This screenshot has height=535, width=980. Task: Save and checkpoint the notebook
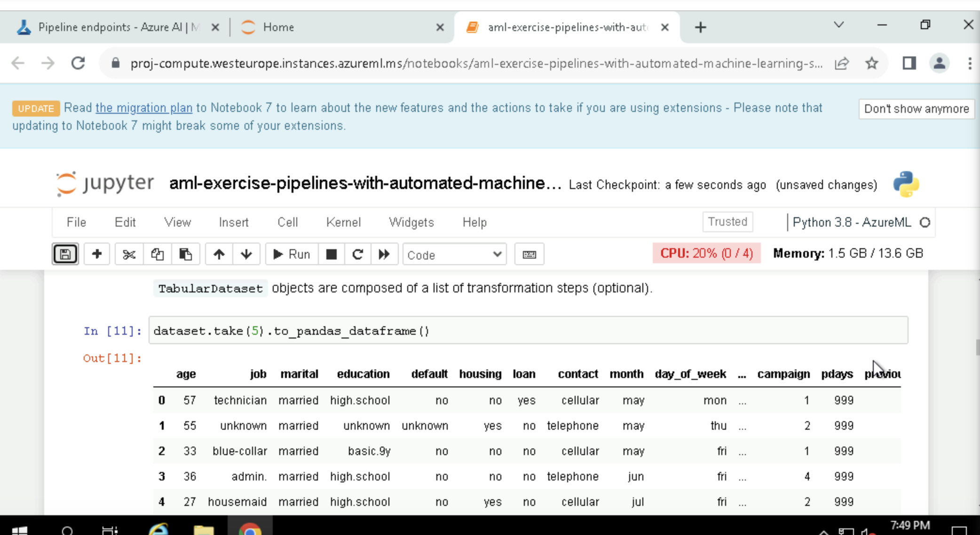click(65, 254)
